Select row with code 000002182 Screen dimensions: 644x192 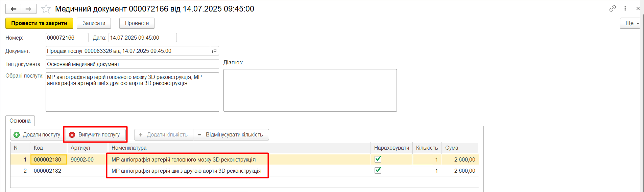coord(48,171)
